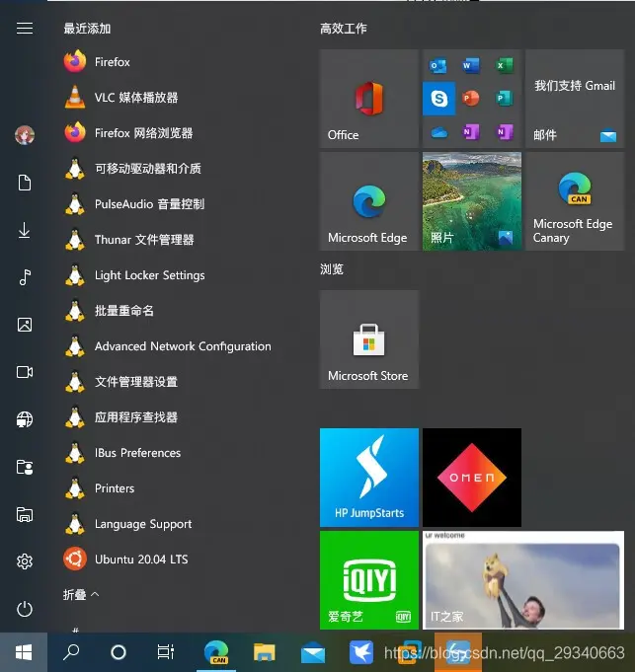The width and height of the screenshot is (635, 672).
Task: Open the 邮件 mail tile
Action: click(575, 99)
